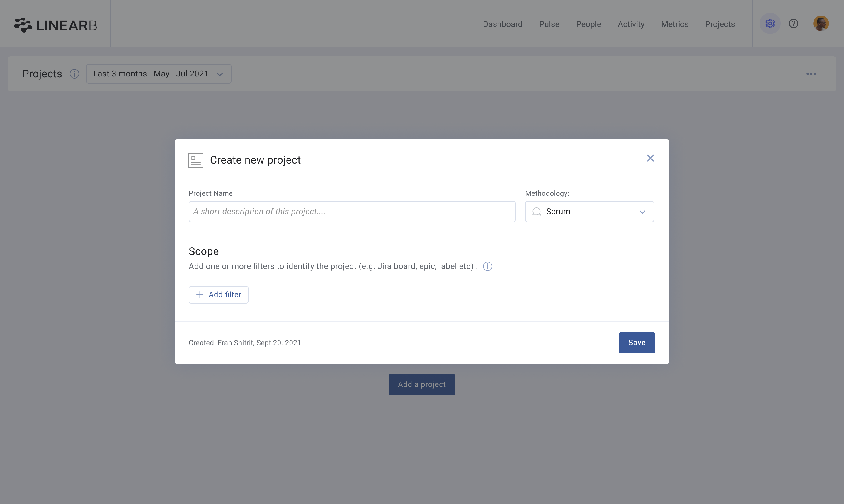Switch to the Activity tab
Viewport: 844px width, 504px height.
(x=631, y=24)
